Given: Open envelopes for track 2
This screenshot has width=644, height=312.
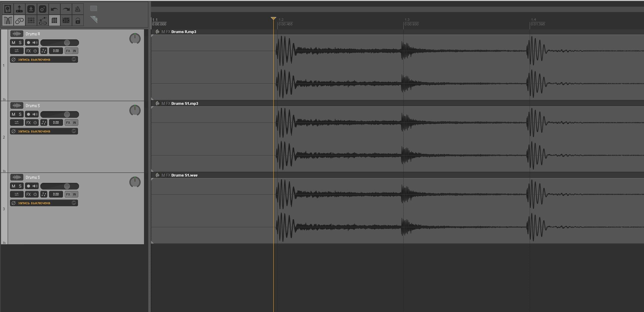Looking at the screenshot, I should click(x=44, y=122).
